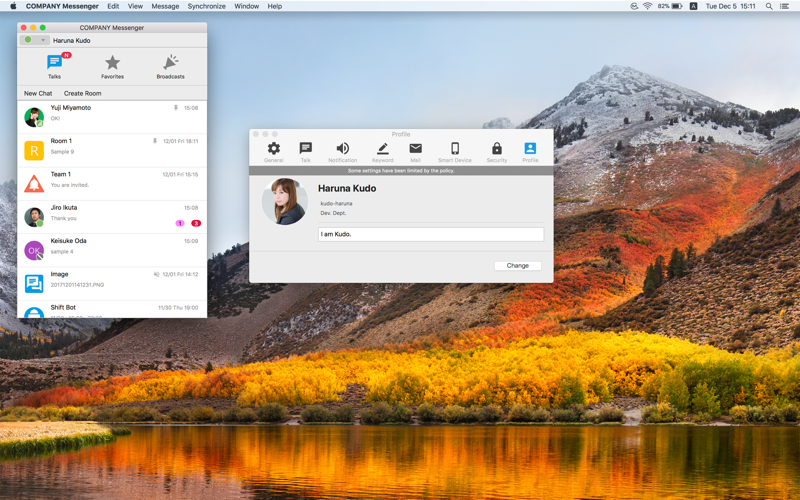
Task: Open Notification Center list icon
Action: coord(784,6)
